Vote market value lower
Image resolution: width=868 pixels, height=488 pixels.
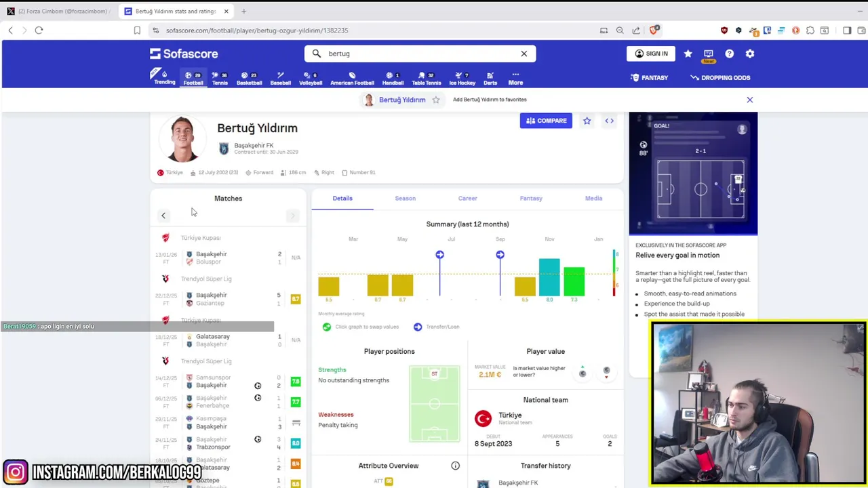click(606, 372)
